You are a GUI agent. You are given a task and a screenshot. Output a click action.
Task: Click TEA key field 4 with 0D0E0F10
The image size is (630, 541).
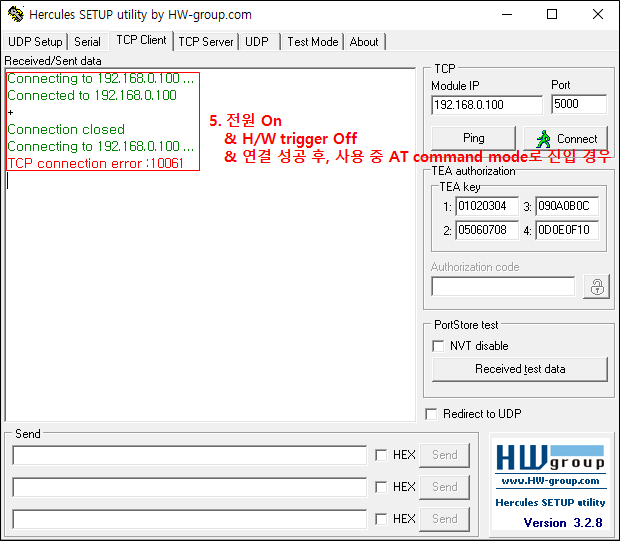(567, 230)
